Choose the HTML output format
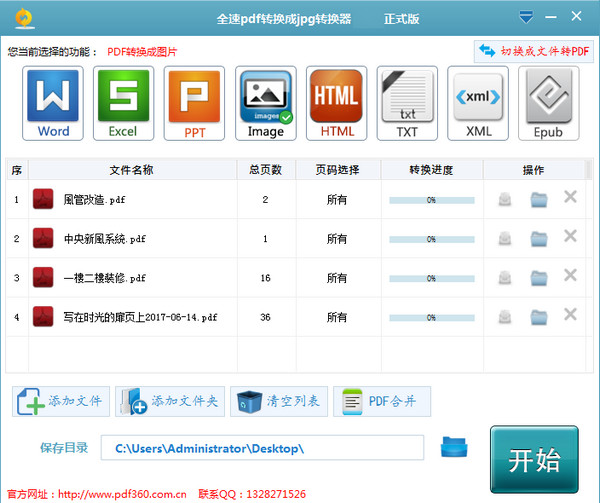 tap(336, 103)
